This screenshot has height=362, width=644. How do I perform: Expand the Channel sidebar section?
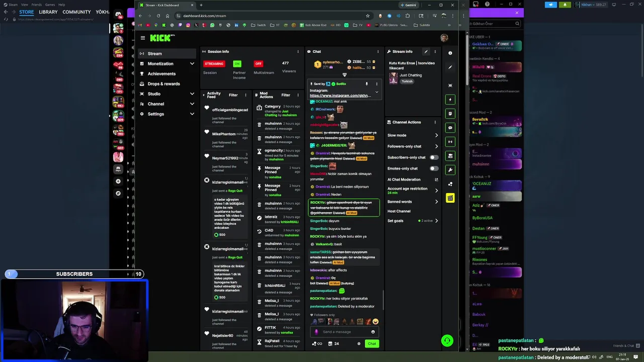[192, 104]
